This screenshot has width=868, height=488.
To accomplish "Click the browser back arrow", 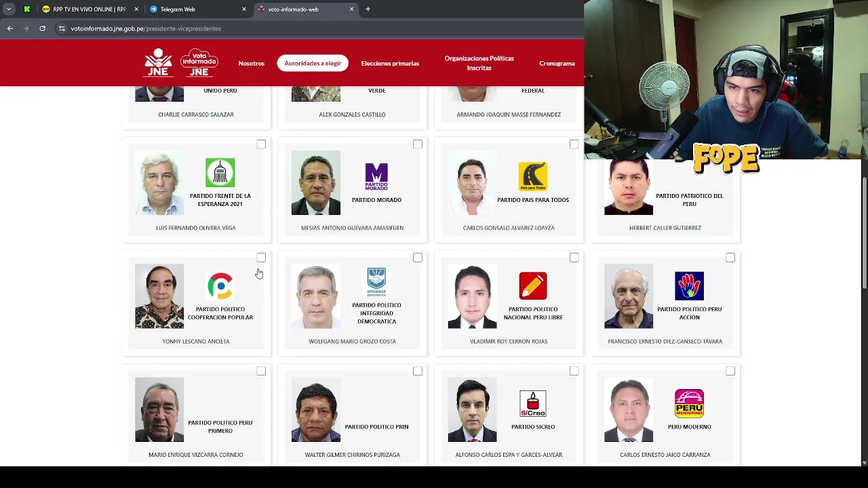I will point(10,28).
